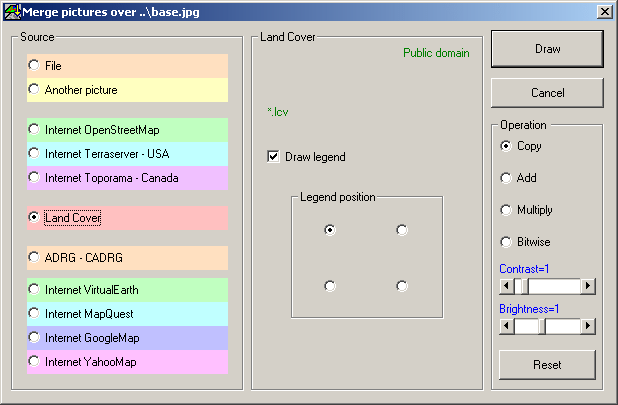Select ADRG - CADRG source
This screenshot has height=405, width=618.
[x=35, y=257]
